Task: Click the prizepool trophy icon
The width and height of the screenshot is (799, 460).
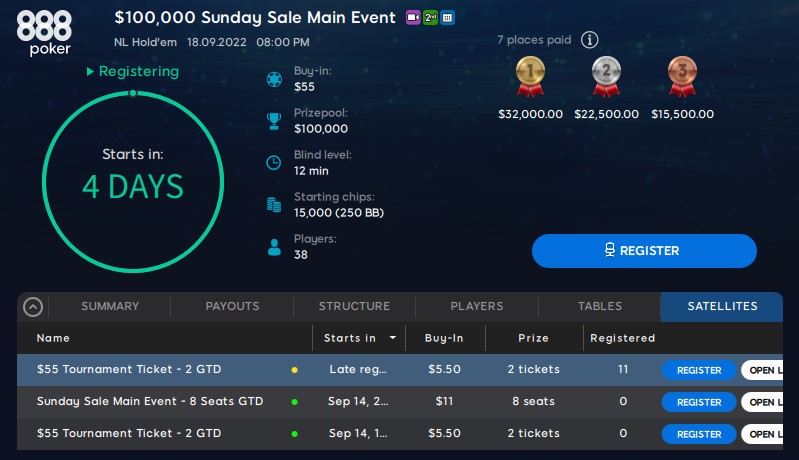Action: tap(274, 121)
